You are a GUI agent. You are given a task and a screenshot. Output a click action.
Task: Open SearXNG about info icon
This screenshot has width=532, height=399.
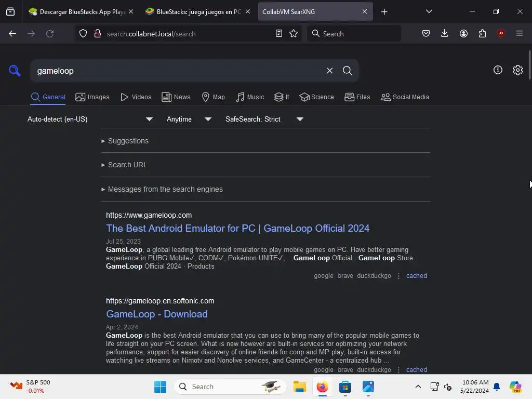[498, 70]
